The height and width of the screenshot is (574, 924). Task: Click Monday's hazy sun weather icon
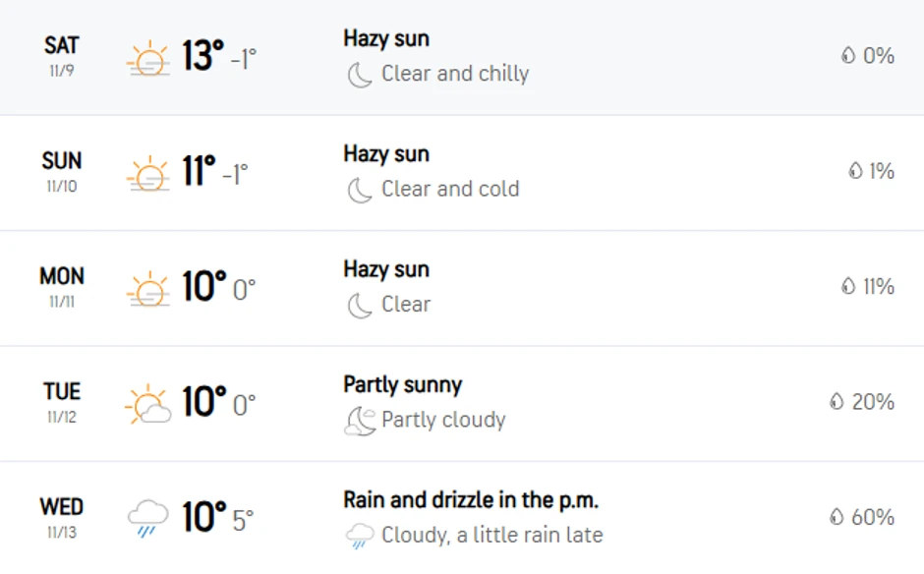tap(148, 289)
